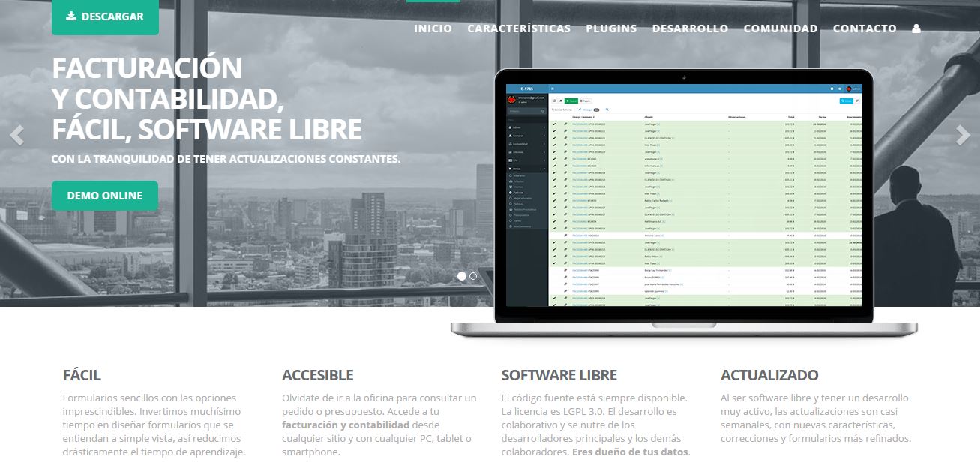
Task: Click bold 'facturación y contabilidad' text
Action: pyautogui.click(x=345, y=424)
